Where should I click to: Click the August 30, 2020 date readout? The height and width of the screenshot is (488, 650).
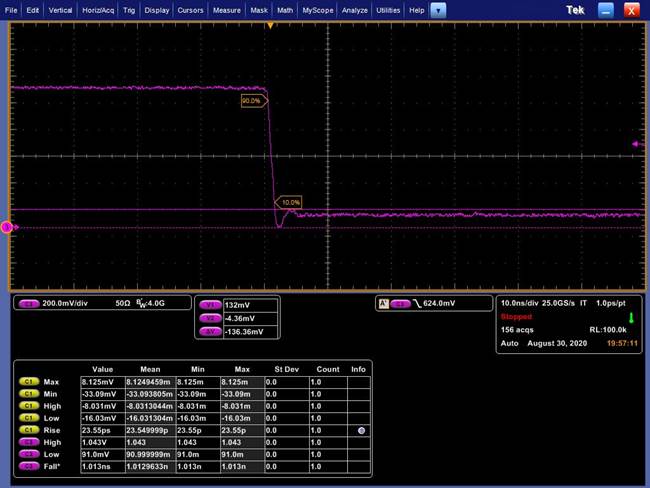coord(557,343)
